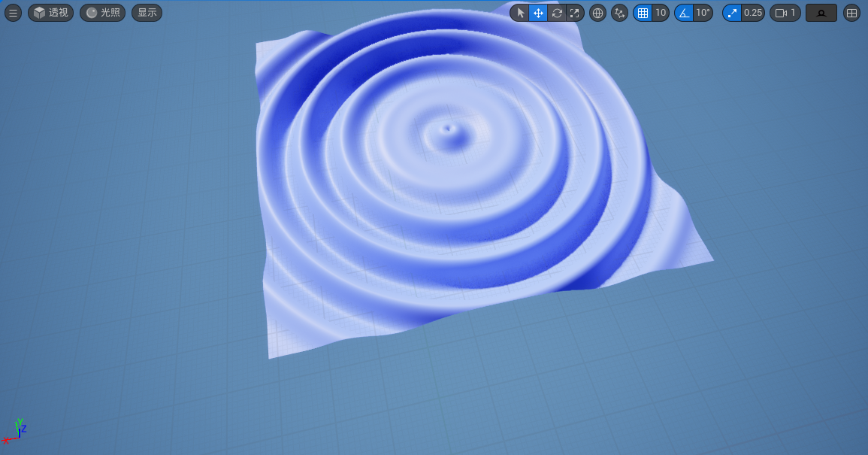
Task: Toggle rotation angle snapping
Action: pos(684,13)
